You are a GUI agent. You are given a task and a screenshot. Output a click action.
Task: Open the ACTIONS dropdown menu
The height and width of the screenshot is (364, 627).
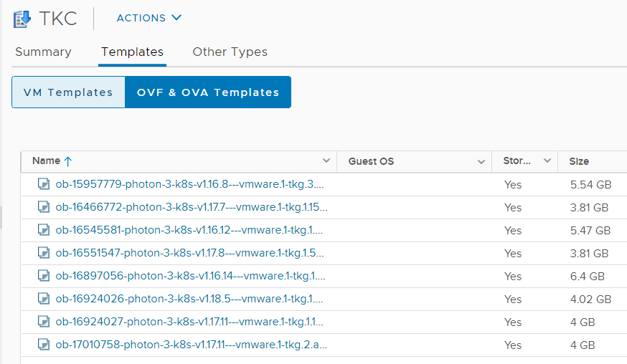148,18
